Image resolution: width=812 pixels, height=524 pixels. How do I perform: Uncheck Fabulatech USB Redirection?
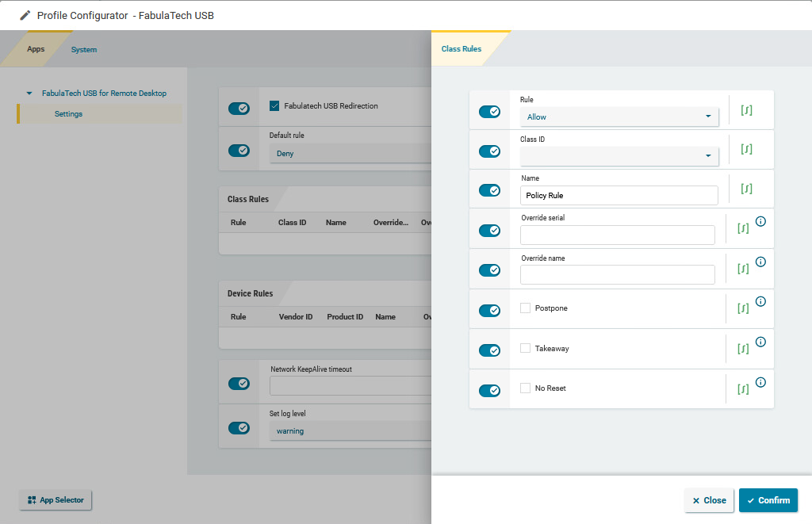pos(274,105)
